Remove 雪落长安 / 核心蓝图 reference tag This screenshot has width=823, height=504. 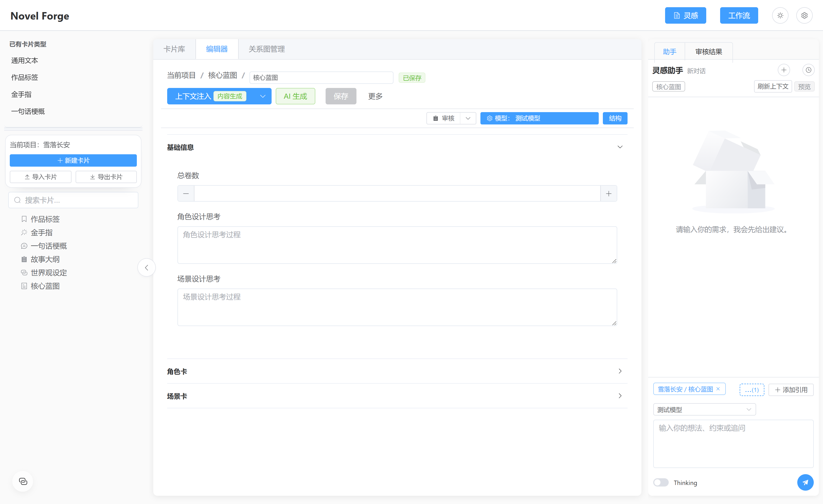718,389
